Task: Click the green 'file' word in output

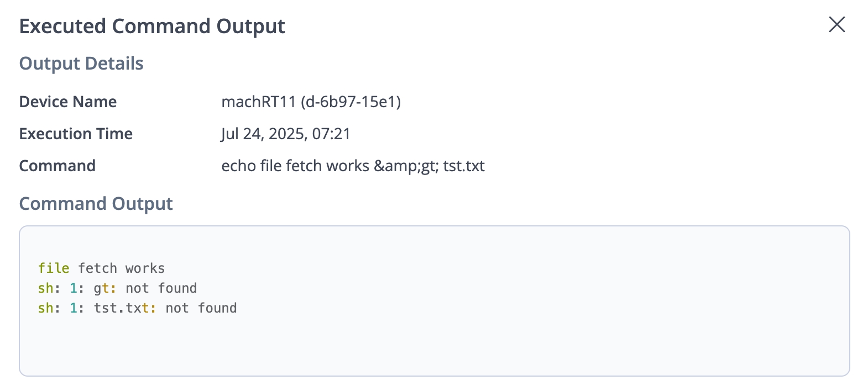Action: pos(54,268)
